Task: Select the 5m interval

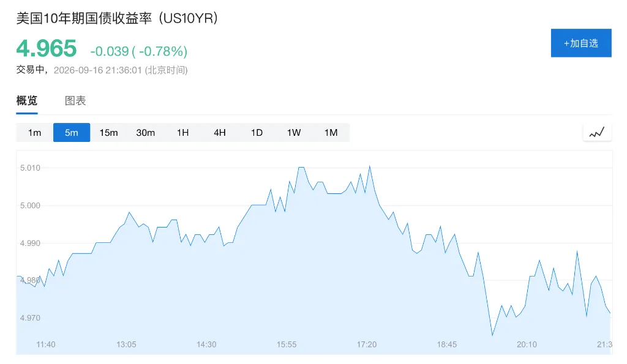Action: [72, 133]
